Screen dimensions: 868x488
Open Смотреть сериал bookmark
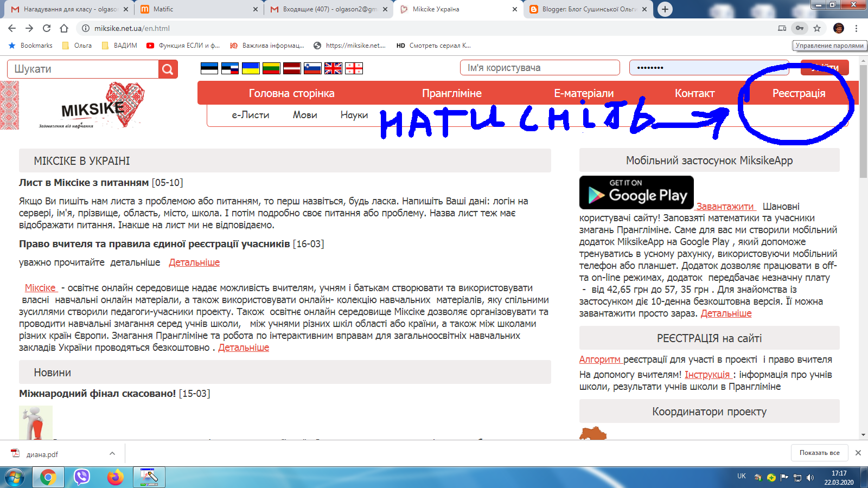[433, 46]
